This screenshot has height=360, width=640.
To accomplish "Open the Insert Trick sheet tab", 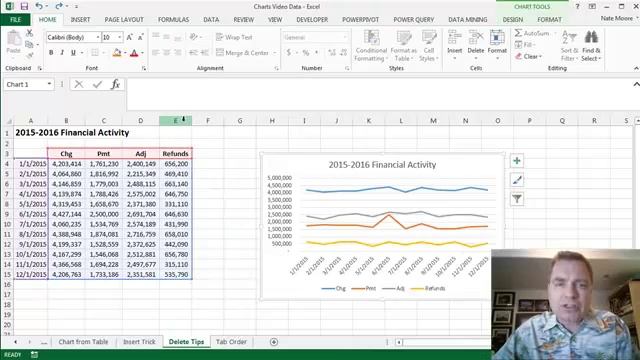I will coord(139,342).
